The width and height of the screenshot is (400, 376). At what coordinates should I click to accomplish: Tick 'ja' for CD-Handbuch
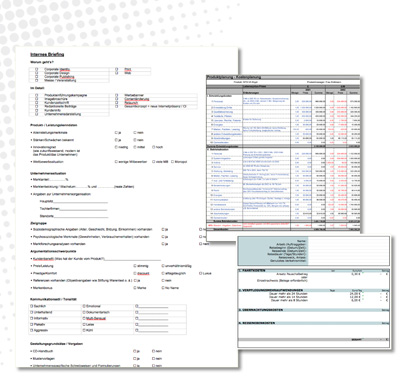pyautogui.click(x=135, y=351)
